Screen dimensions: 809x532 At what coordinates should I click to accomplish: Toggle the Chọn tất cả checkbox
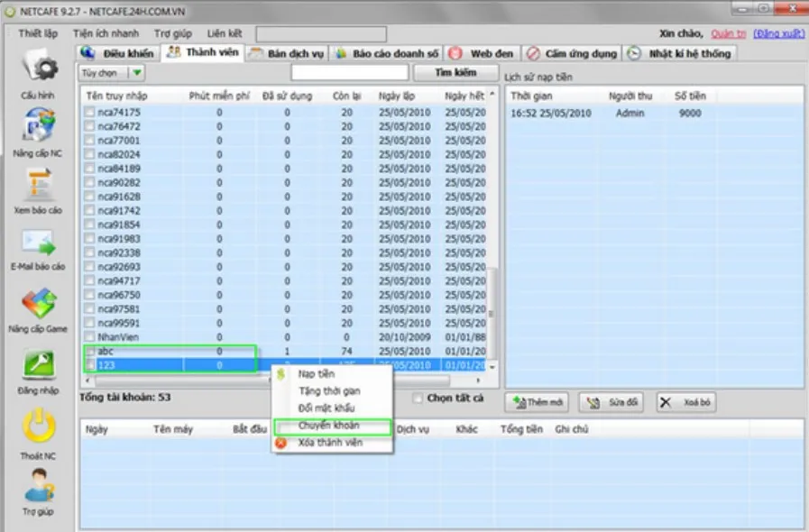tap(418, 399)
